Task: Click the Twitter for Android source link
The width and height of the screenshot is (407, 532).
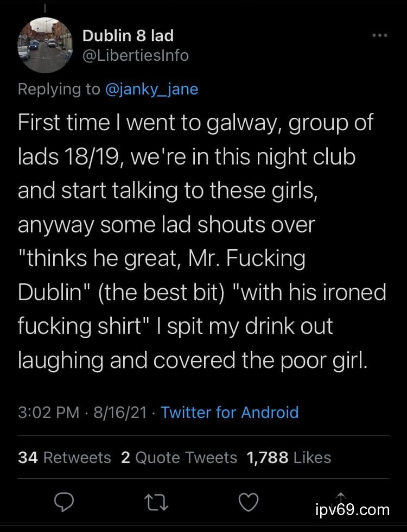Action: pyautogui.click(x=230, y=412)
